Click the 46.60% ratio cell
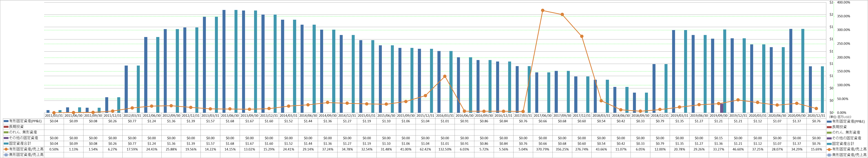868x158 pixels. click(738, 149)
